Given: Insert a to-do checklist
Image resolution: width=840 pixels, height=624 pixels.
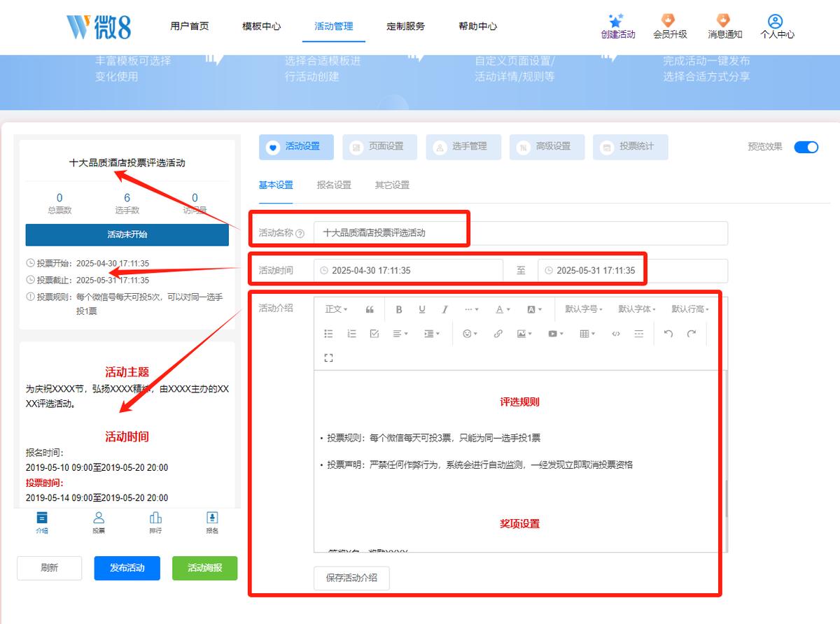Looking at the screenshot, I should click(x=374, y=334).
